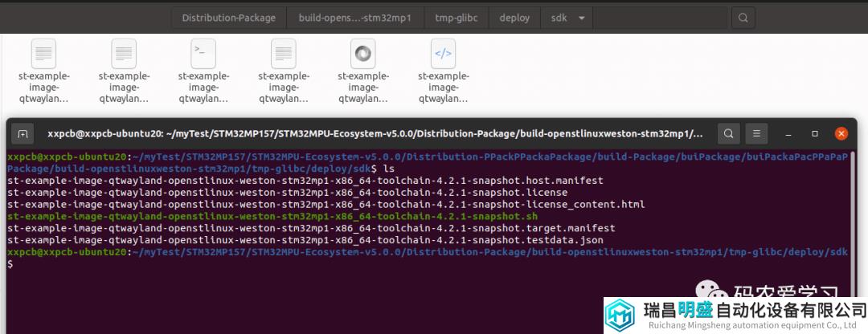This screenshot has width=868, height=334.
Task: Click the snapshot.target.manifest line
Action: (311, 228)
